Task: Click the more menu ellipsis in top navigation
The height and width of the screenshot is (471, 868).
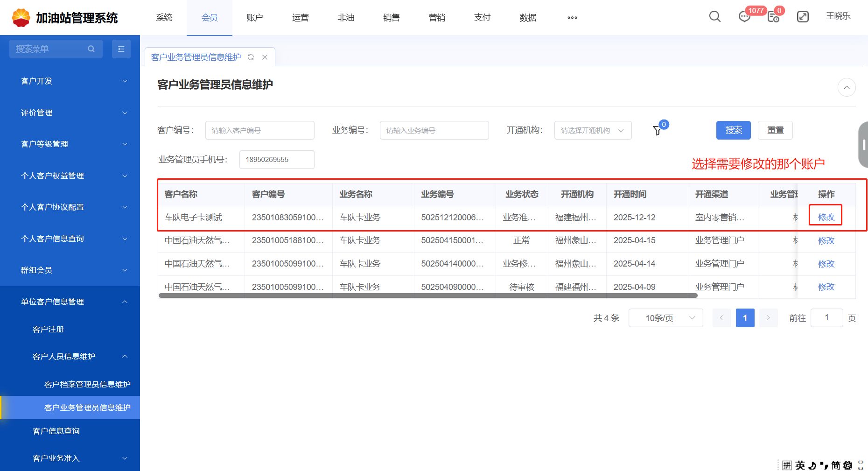Action: (572, 18)
